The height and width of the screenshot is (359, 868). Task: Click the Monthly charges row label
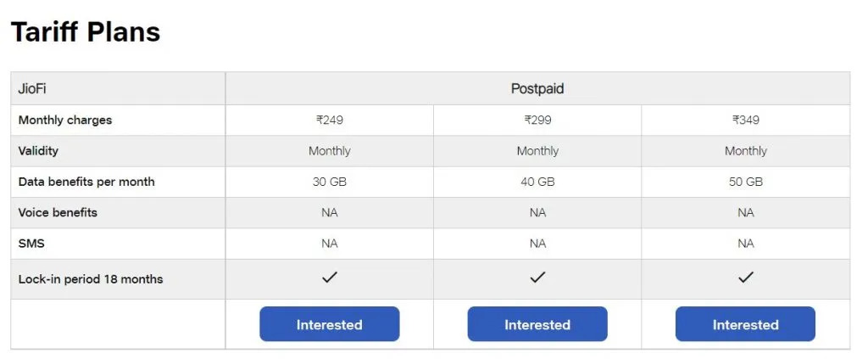65,120
